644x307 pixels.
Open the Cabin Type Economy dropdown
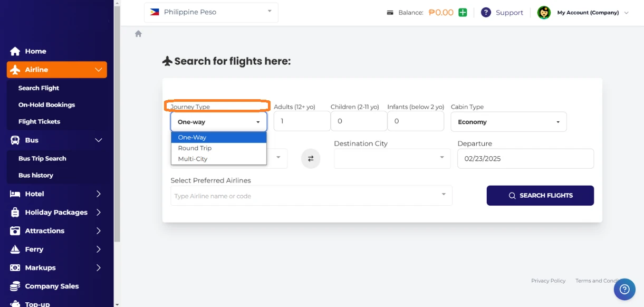(x=508, y=122)
